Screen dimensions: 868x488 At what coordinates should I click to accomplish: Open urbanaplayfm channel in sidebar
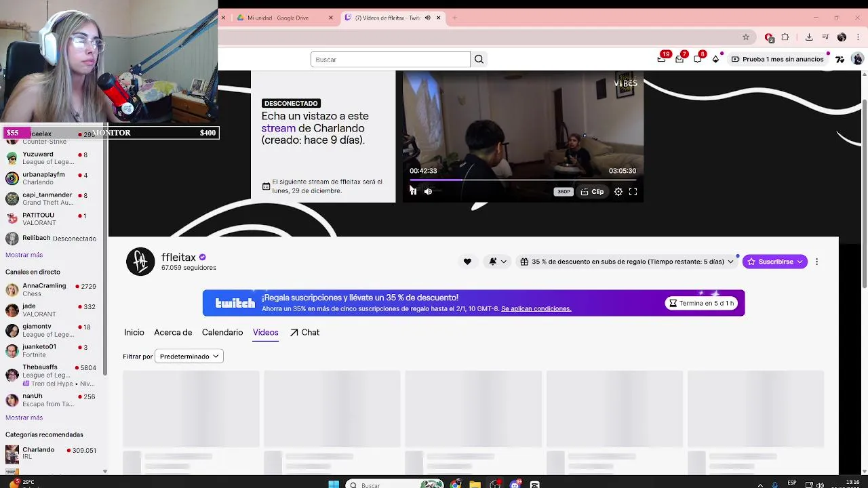pos(53,178)
